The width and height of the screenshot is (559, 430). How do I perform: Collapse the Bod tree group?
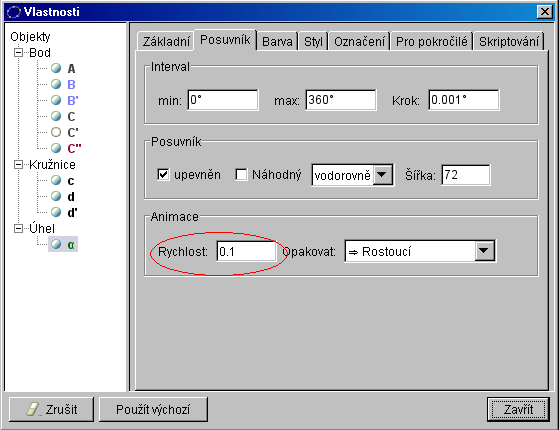18,52
